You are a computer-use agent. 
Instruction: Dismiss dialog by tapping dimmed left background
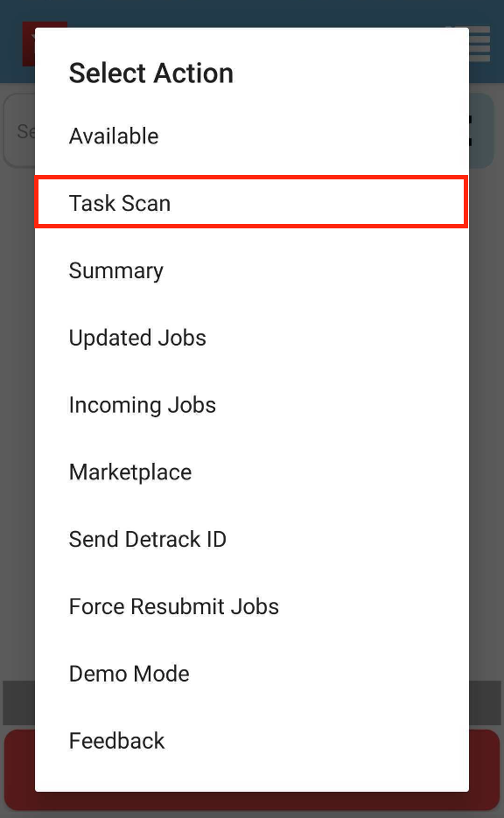pyautogui.click(x=17, y=417)
